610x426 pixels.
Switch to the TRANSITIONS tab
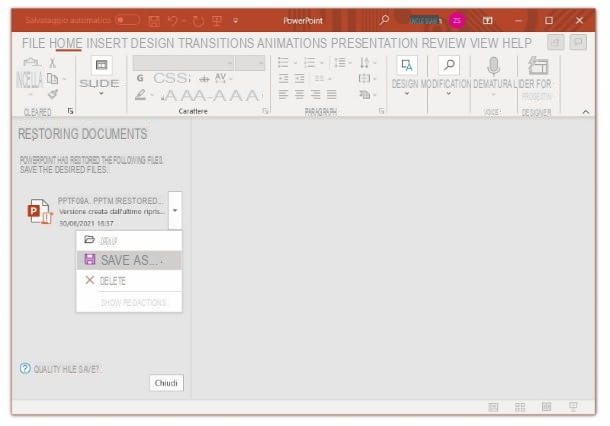216,43
